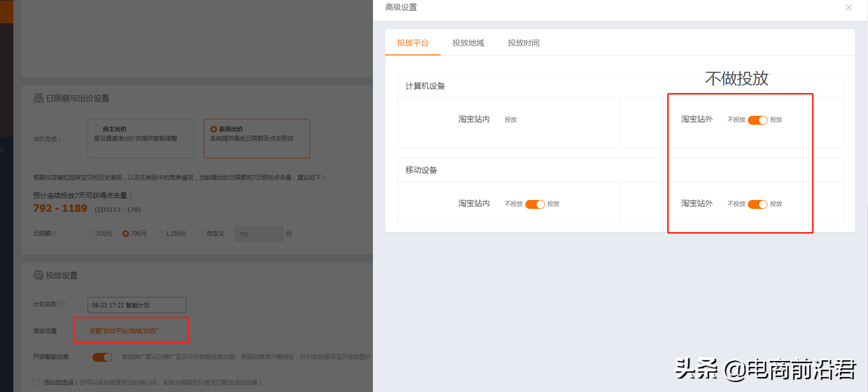The height and width of the screenshot is (392, 868).
Task: Open 设置"投放平台/地域/时间" advanced settings link
Action: coord(124,331)
